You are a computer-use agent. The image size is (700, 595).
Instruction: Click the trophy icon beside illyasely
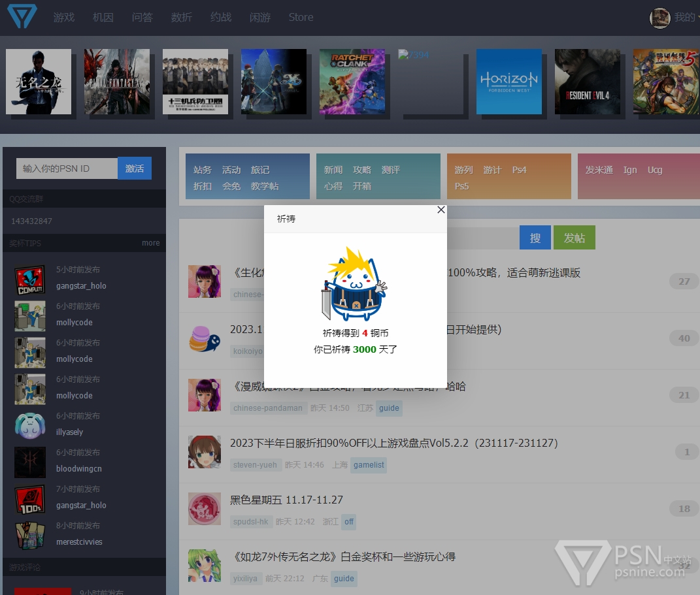[30, 427]
